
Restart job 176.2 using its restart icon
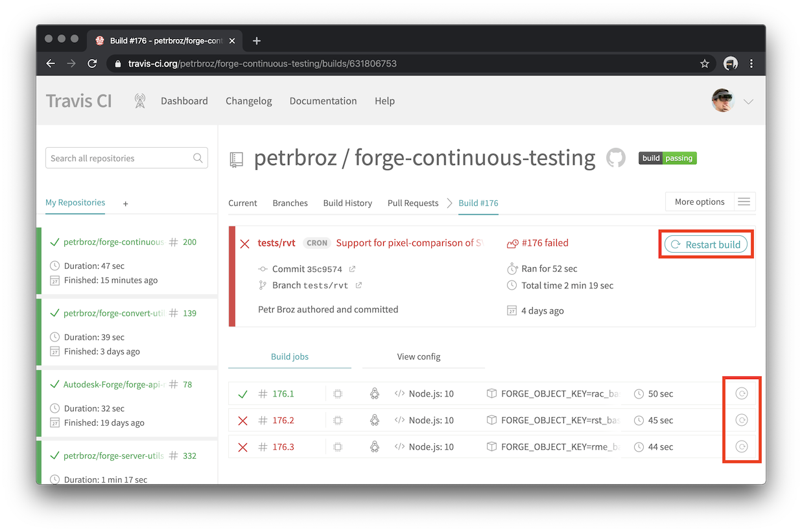click(742, 420)
